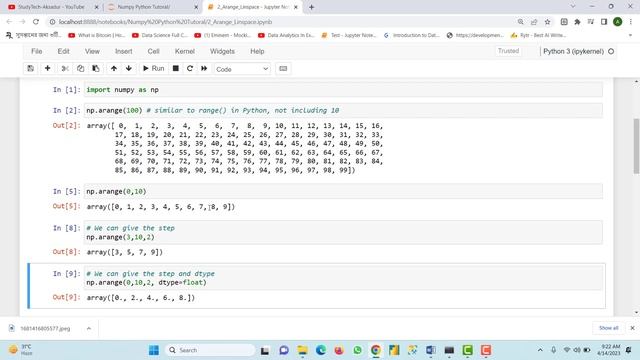Screen dimensions: 640x360
Task: Click Show all downloads
Action: click(608, 328)
